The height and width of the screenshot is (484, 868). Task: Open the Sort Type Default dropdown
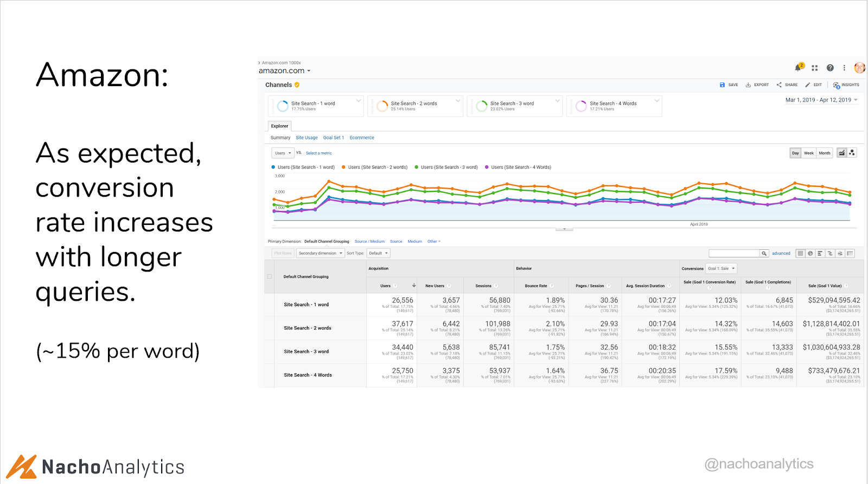pyautogui.click(x=379, y=253)
